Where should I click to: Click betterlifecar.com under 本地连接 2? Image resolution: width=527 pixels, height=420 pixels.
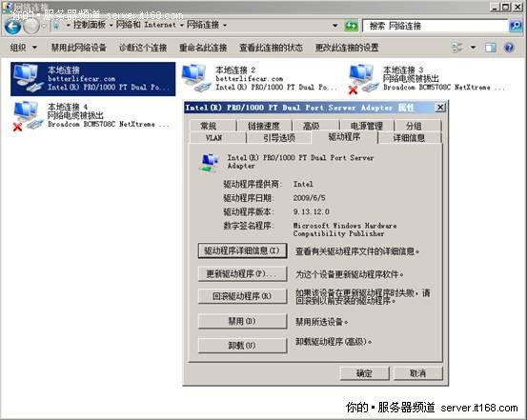(250, 79)
